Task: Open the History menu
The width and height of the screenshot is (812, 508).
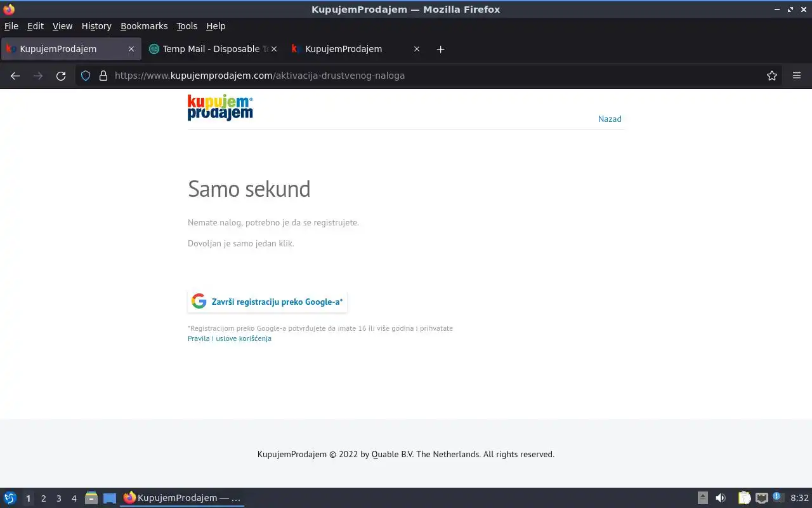Action: pyautogui.click(x=96, y=26)
